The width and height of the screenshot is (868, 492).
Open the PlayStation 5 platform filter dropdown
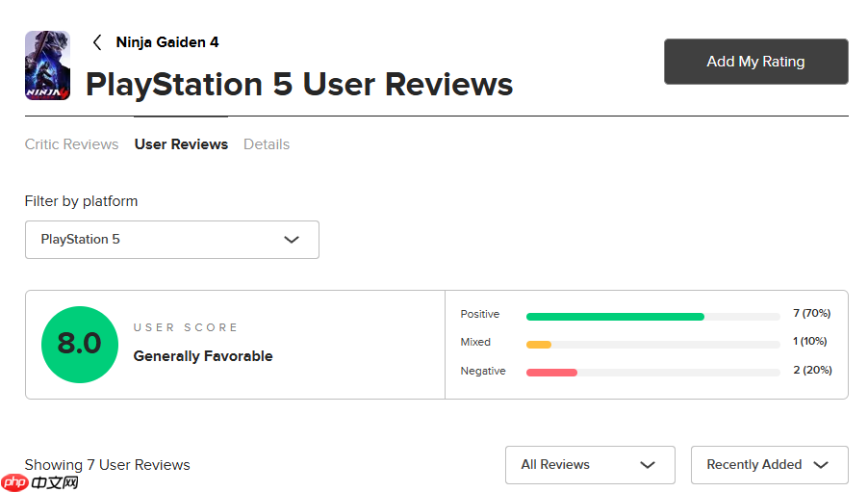(x=171, y=240)
